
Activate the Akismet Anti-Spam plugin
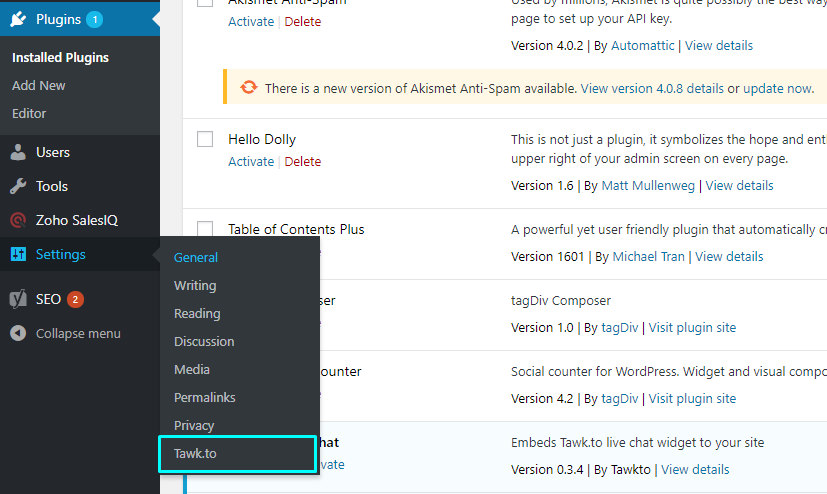coord(251,22)
